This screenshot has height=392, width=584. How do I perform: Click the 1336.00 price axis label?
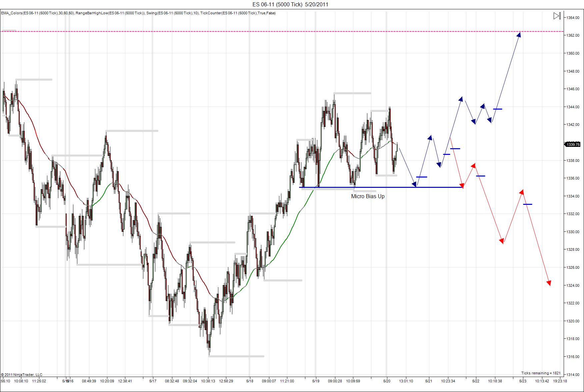tap(573, 178)
